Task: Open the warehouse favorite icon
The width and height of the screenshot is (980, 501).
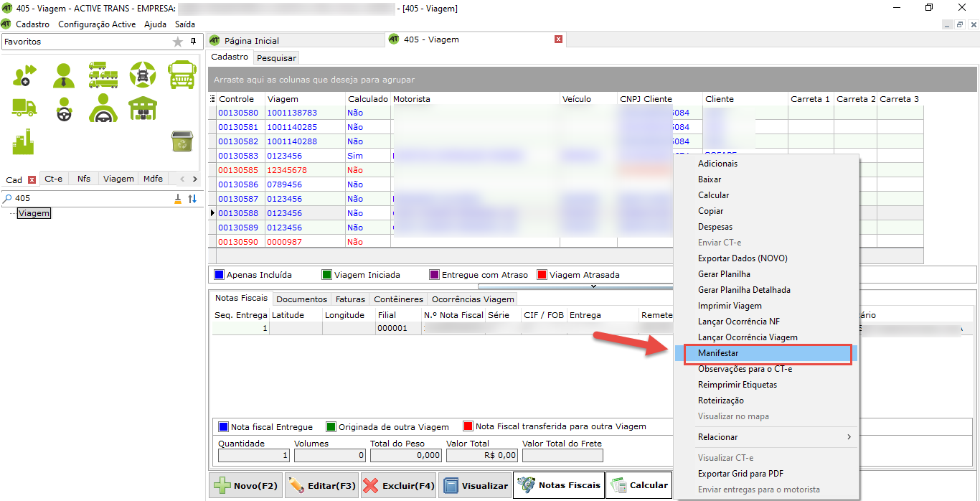Action: coord(142,108)
